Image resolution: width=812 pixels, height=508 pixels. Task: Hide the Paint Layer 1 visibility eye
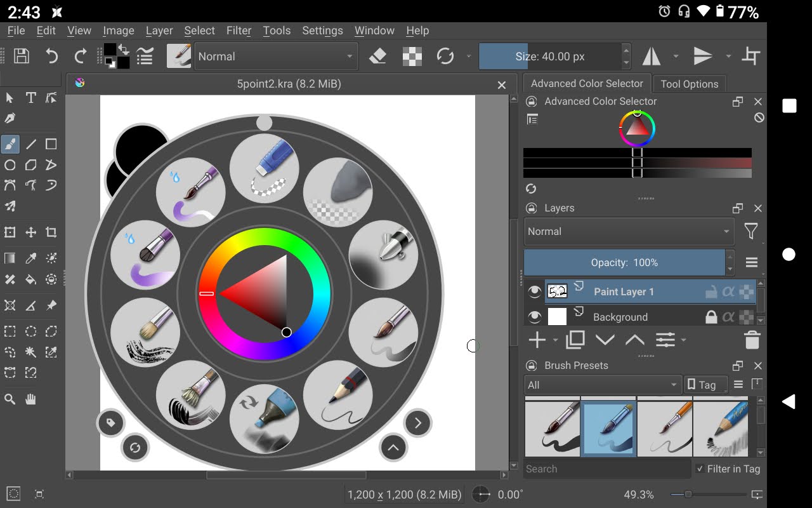pos(535,291)
